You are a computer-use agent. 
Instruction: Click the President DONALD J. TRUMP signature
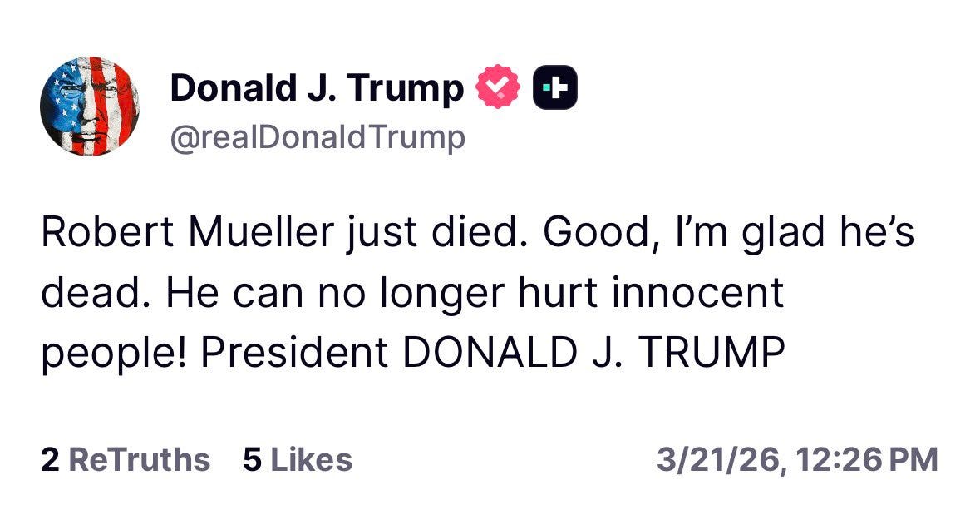[x=493, y=352]
